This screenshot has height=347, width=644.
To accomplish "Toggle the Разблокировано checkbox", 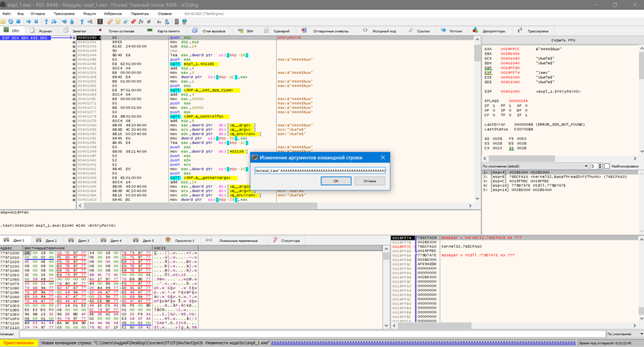I will [607, 166].
